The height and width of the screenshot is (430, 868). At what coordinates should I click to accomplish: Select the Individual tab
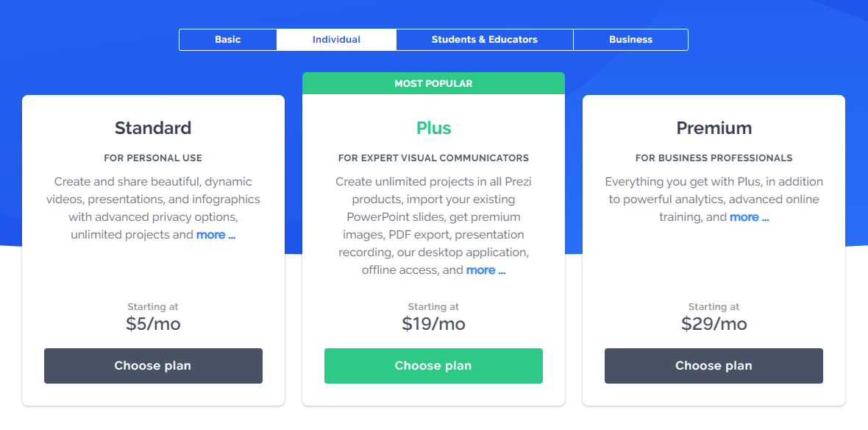(x=336, y=40)
